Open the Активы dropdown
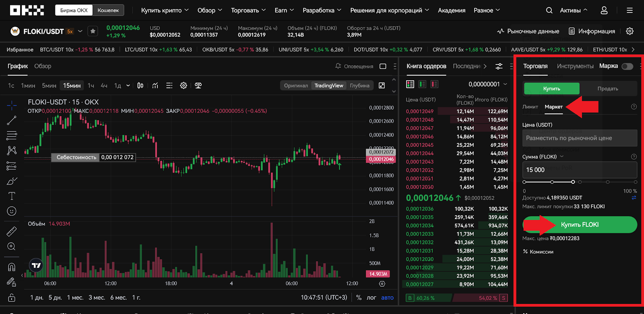 coord(574,10)
